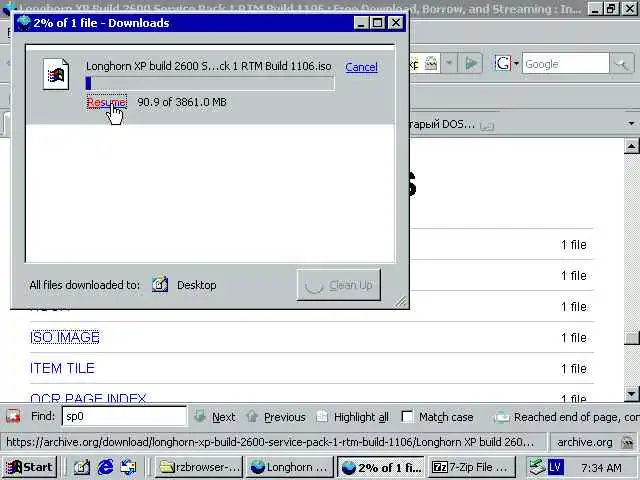Click Show Desktop quick launch icon
Viewport: 640px width, 480px height.
click(x=82, y=467)
